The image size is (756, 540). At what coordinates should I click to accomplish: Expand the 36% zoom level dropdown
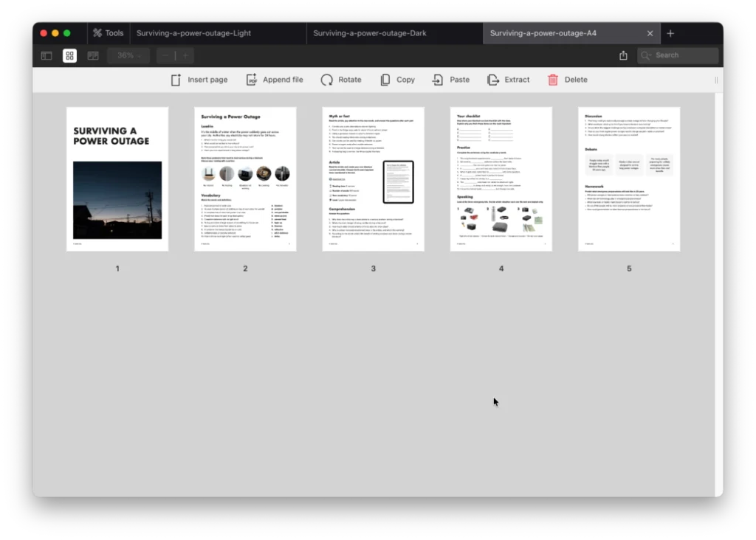128,55
